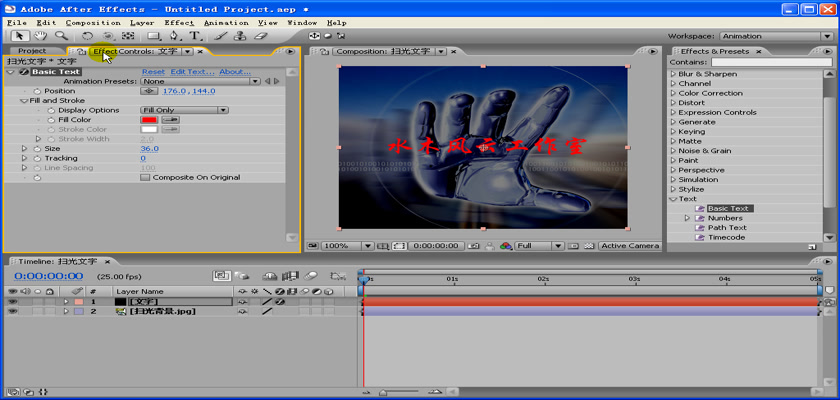The image size is (840, 400).
Task: Toggle the Title/Action Safe grid icon
Action: click(383, 246)
